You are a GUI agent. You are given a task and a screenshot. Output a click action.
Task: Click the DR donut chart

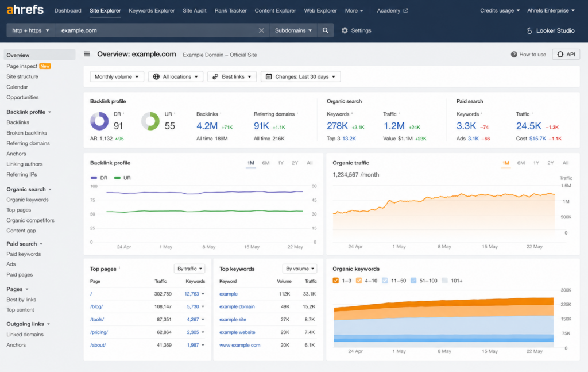(x=99, y=121)
